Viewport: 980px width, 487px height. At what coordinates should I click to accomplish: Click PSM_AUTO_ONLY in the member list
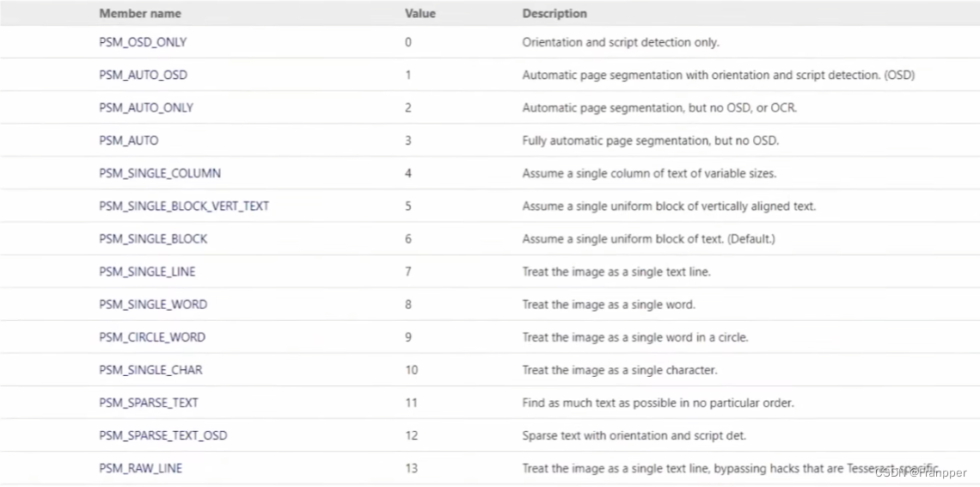click(x=145, y=108)
